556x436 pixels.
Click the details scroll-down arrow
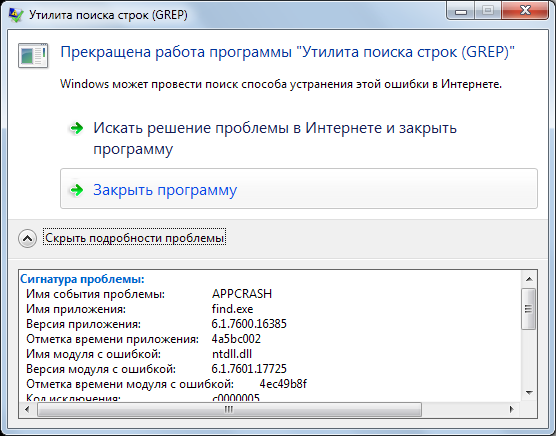point(529,392)
